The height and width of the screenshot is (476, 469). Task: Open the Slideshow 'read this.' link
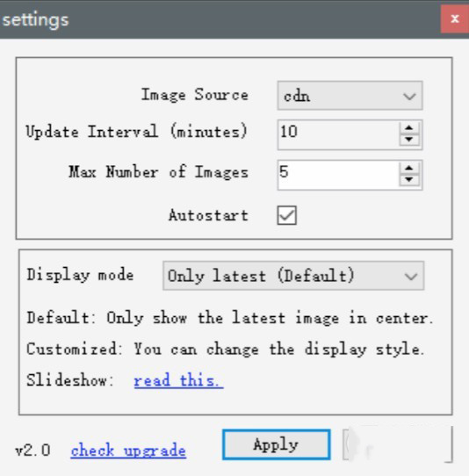178,380
